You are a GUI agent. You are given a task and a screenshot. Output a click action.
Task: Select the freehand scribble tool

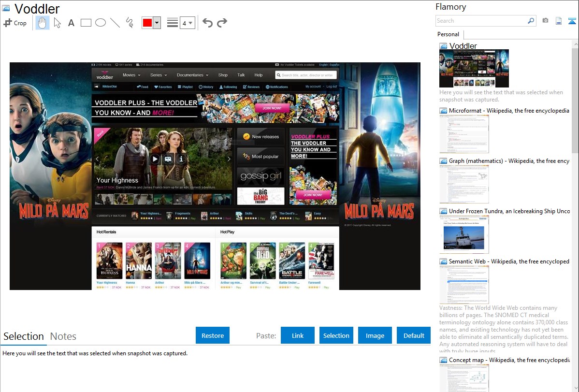pyautogui.click(x=130, y=23)
